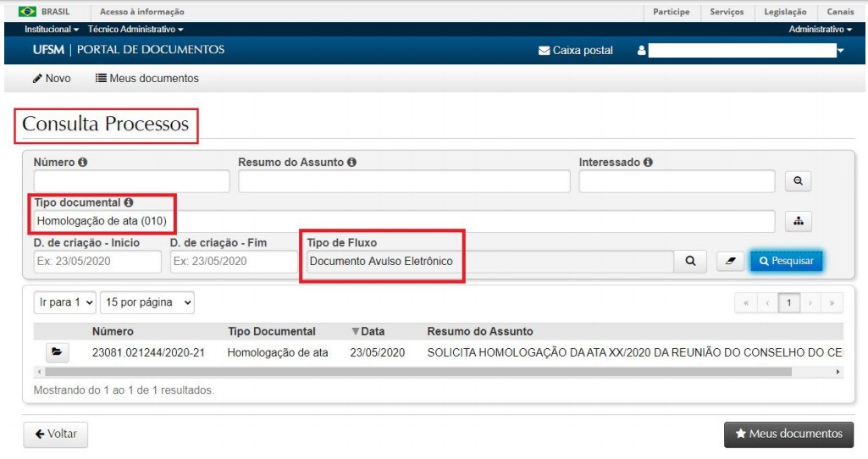Clear filters with the eraser icon

click(729, 262)
